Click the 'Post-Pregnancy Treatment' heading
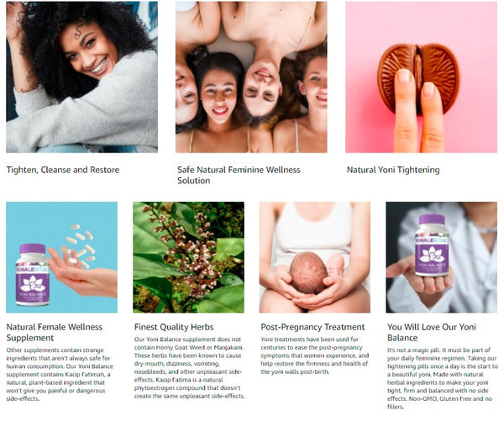Screen dimensions: 504x421 pos(312,327)
